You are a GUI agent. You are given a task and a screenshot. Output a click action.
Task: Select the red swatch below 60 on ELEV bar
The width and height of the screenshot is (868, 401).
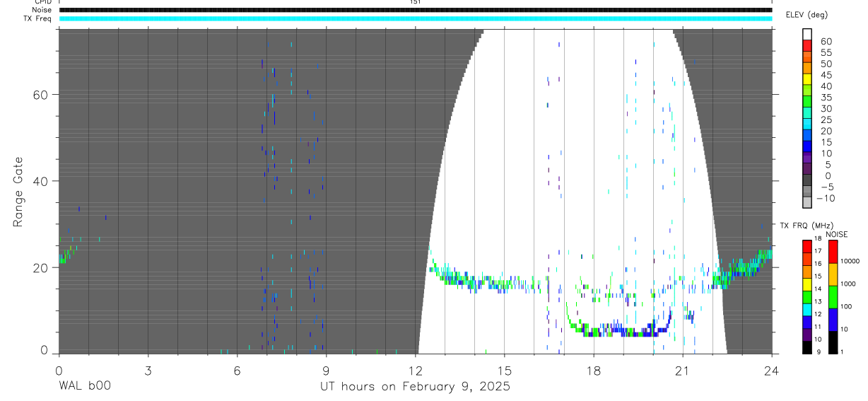(807, 46)
